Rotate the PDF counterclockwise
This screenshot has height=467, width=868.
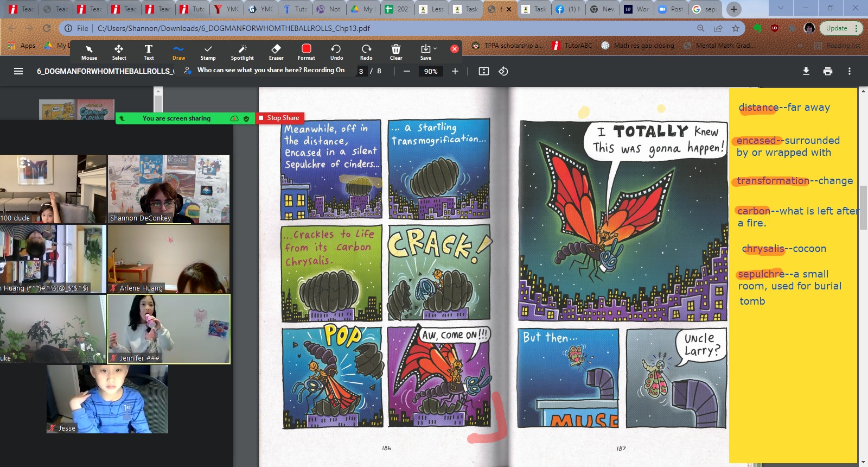503,71
